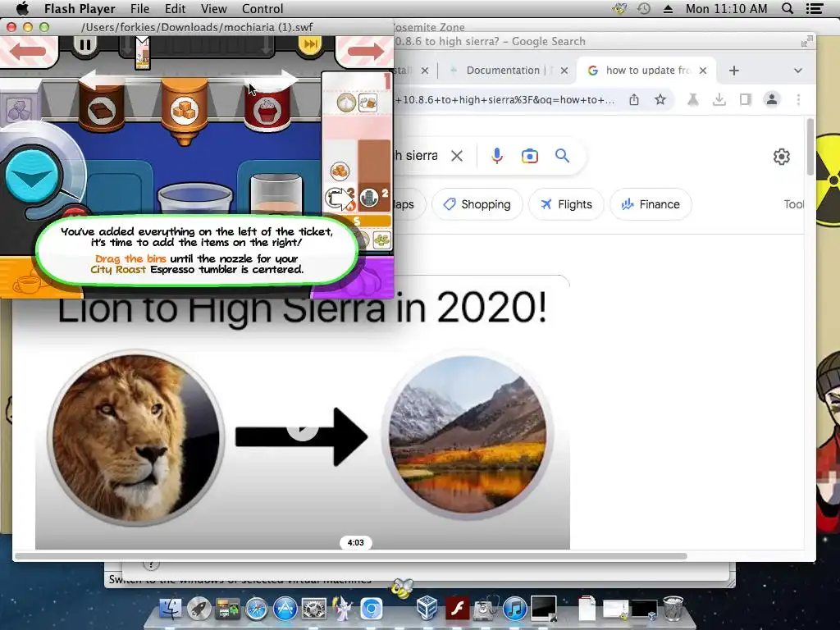Image resolution: width=840 pixels, height=630 pixels.
Task: Open the Edit menu
Action: pyautogui.click(x=176, y=8)
